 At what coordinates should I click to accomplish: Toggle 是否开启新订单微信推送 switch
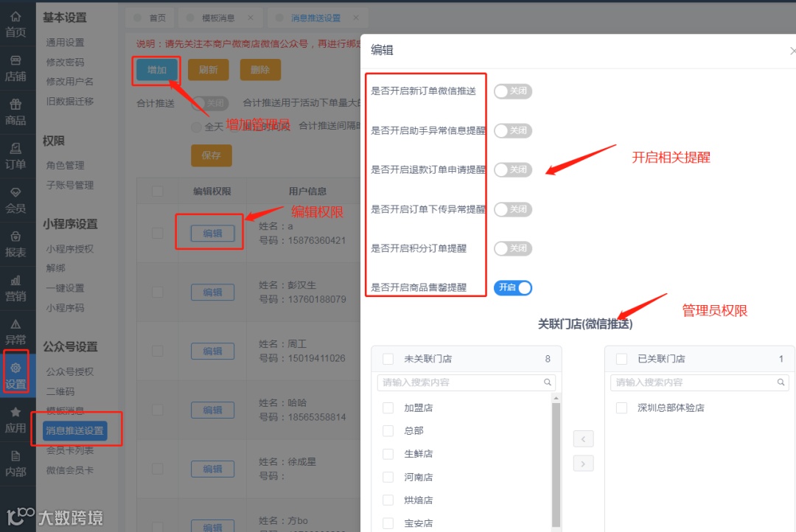pos(513,91)
